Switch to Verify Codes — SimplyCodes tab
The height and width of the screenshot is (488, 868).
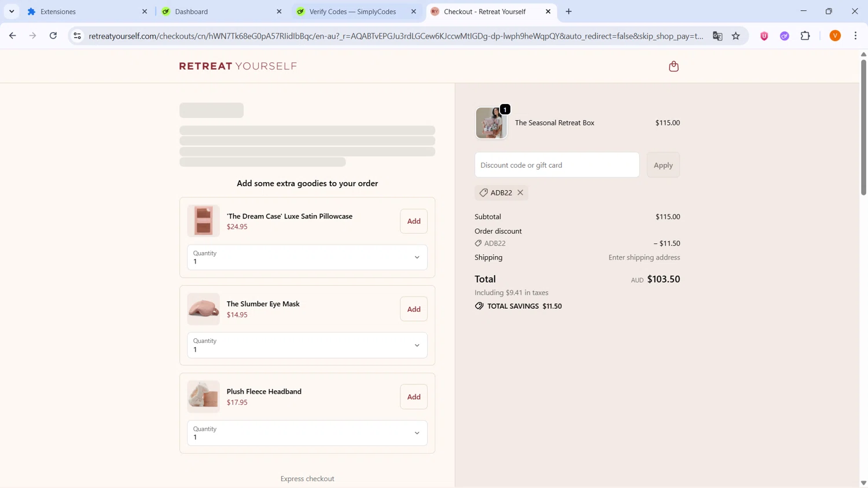pyautogui.click(x=356, y=12)
